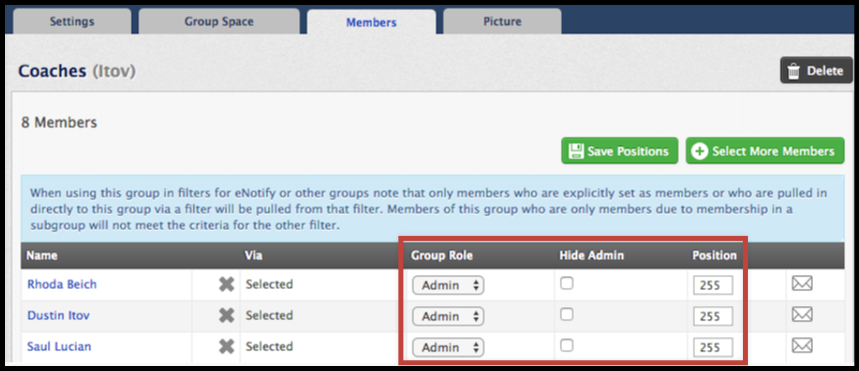Check Hide Admin for Rhoda Beich

[567, 283]
